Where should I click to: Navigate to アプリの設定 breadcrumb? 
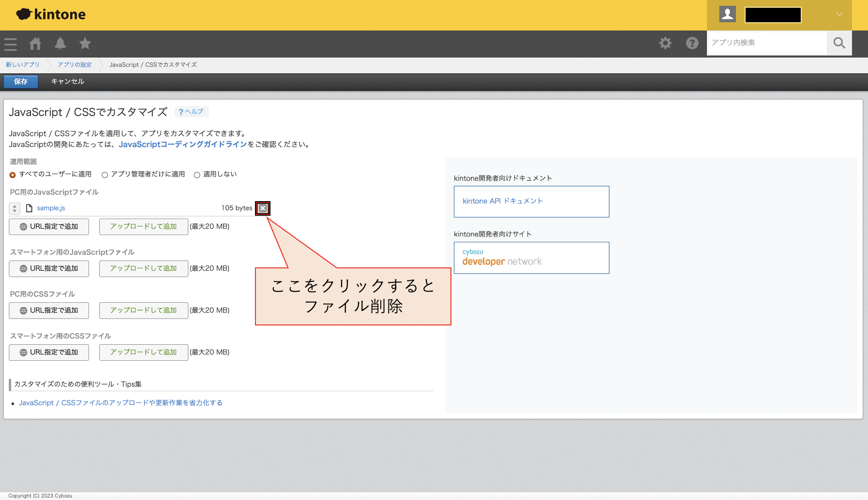pyautogui.click(x=75, y=65)
